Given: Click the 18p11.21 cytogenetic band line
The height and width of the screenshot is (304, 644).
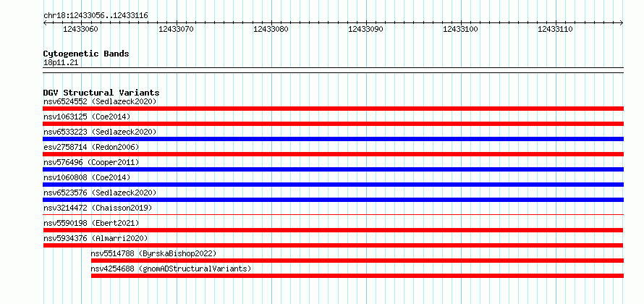Looking at the screenshot, I should (x=333, y=70).
